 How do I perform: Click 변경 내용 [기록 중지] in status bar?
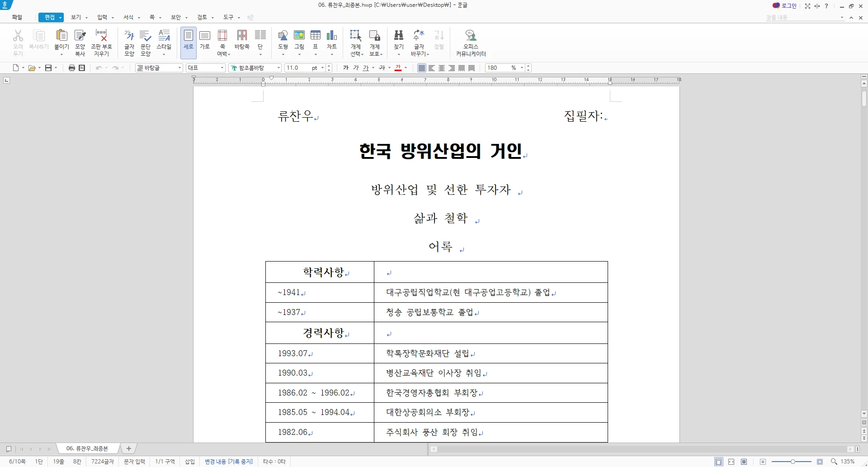[x=229, y=462]
